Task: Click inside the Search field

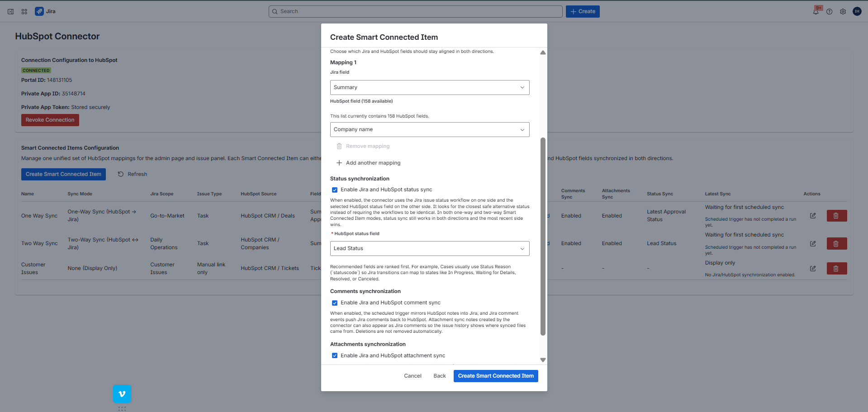Action: point(415,11)
